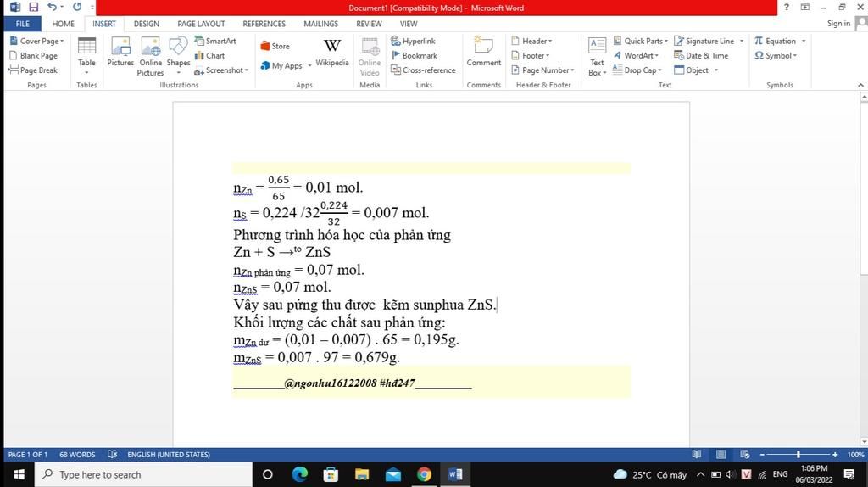Viewport: 868px width, 487px height.
Task: Click the Windows Start button
Action: pyautogui.click(x=19, y=474)
